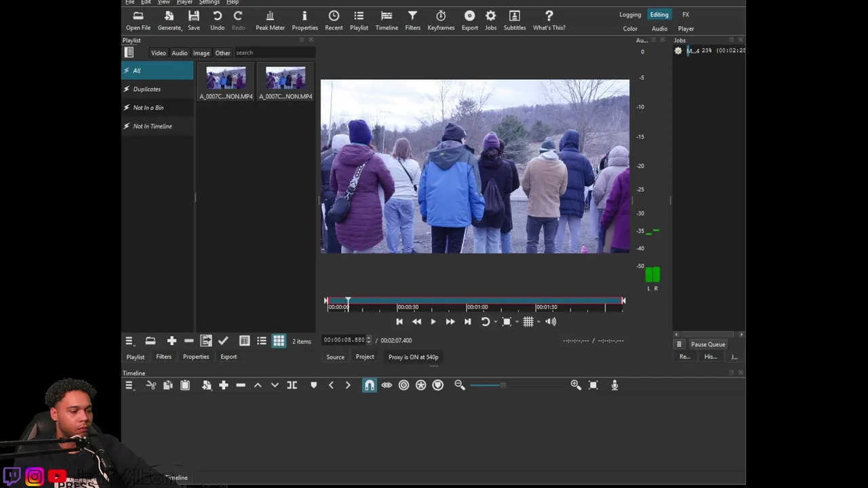Open the Open File toolbar icon

coord(138,20)
